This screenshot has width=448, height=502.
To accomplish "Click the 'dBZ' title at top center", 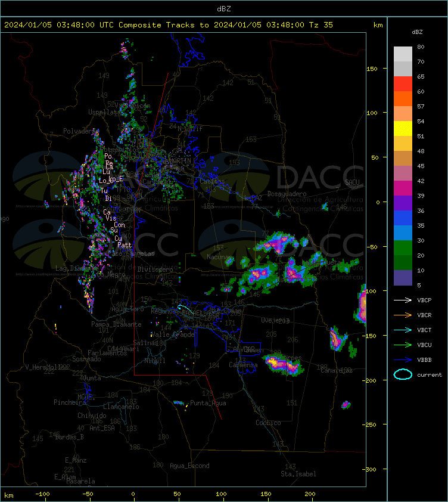I will tap(224, 9).
